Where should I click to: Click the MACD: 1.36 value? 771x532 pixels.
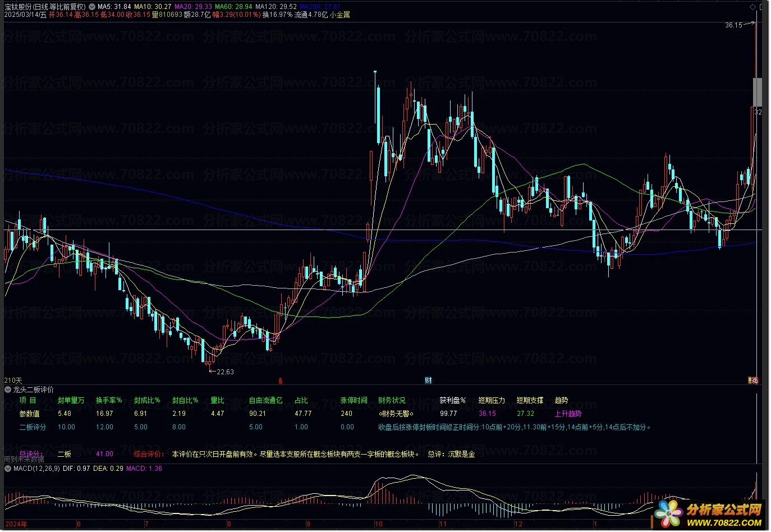click(x=144, y=469)
